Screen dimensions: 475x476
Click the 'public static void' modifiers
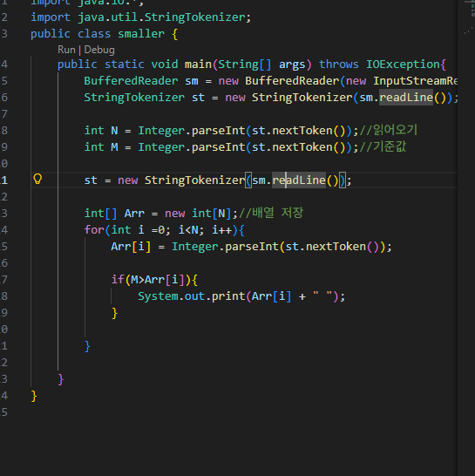coord(118,65)
